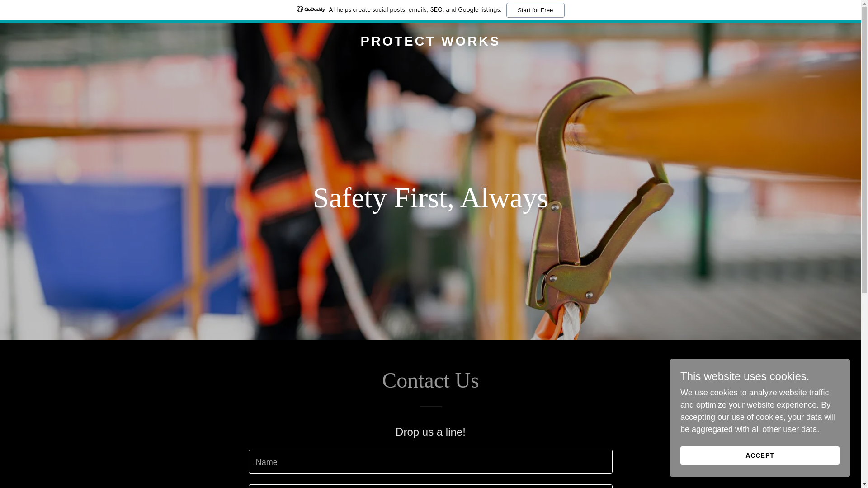Screen dimensions: 868x488
Task: Click the scrollbar down arrow
Action: point(864,485)
